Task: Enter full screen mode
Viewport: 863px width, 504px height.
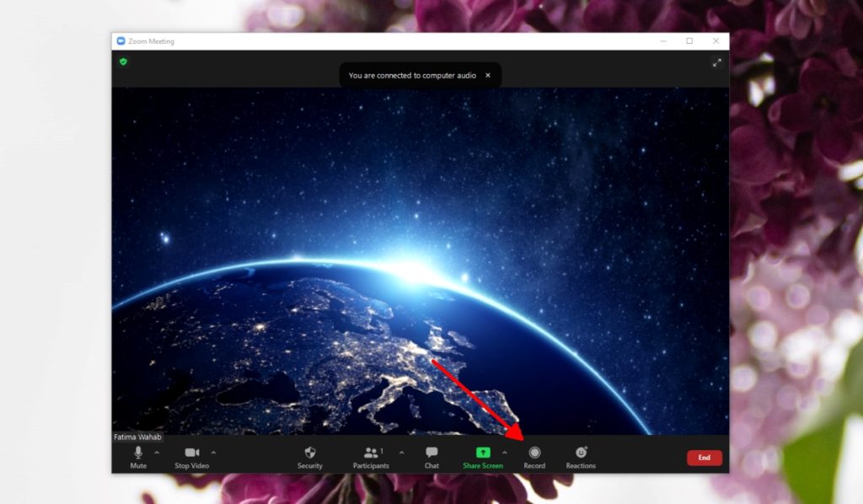Action: tap(717, 62)
